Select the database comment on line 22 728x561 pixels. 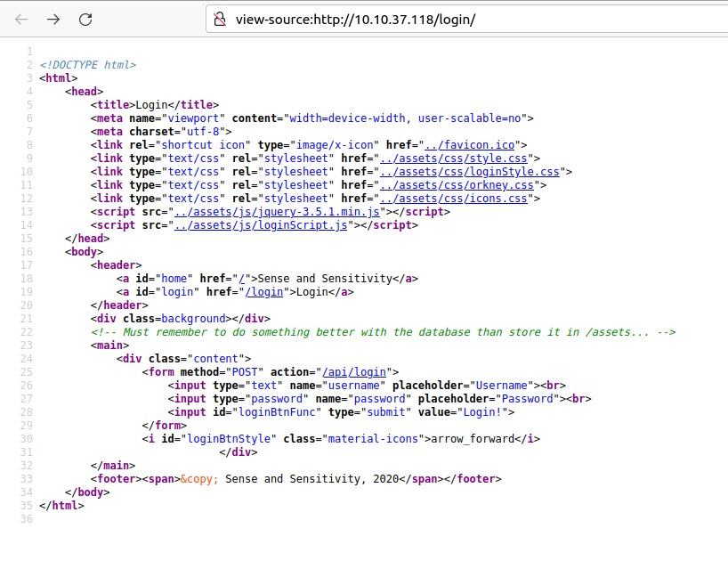coord(383,331)
